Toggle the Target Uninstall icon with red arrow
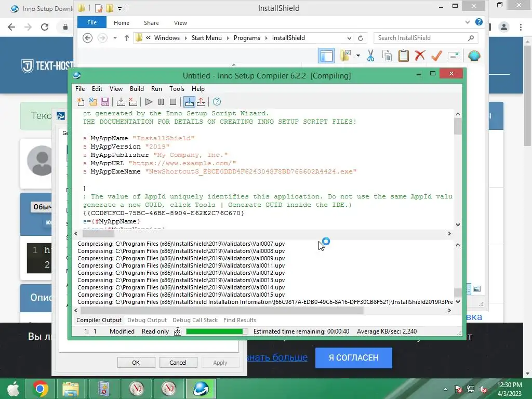The width and height of the screenshot is (532, 399). pyautogui.click(x=201, y=102)
